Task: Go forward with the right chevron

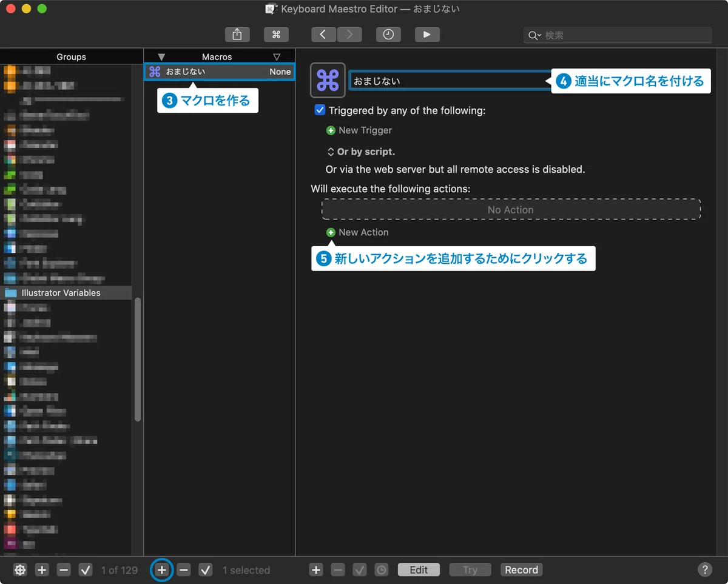Action: 349,35
